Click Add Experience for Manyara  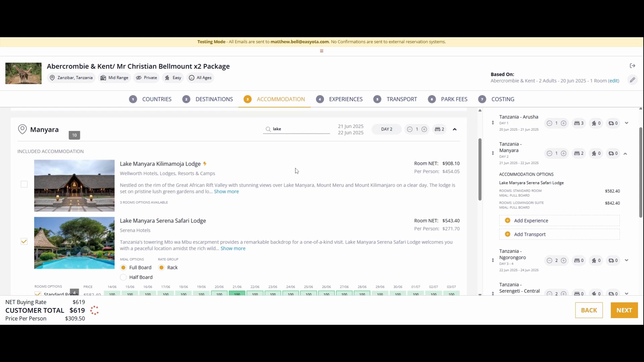click(559, 221)
